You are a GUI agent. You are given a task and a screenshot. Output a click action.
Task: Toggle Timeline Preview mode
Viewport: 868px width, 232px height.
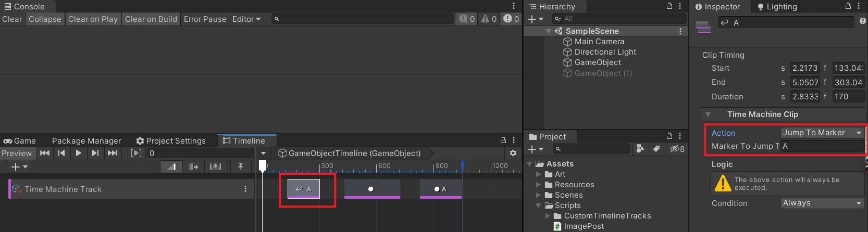[x=17, y=153]
